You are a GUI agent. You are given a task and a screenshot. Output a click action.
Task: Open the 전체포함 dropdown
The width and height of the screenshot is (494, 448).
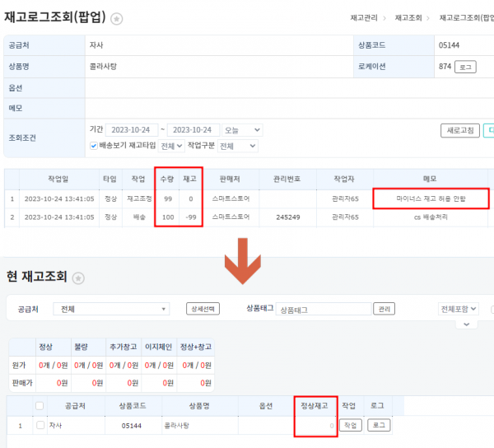click(459, 309)
